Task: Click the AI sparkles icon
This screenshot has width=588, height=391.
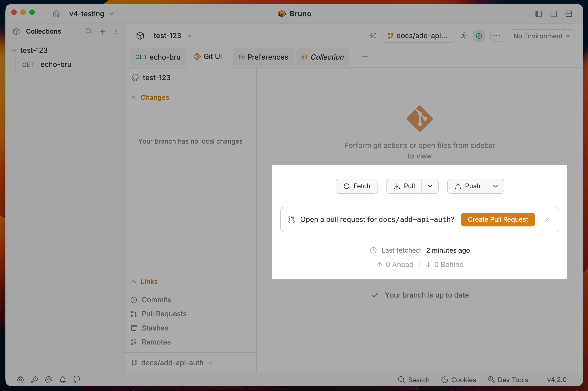Action: point(373,36)
